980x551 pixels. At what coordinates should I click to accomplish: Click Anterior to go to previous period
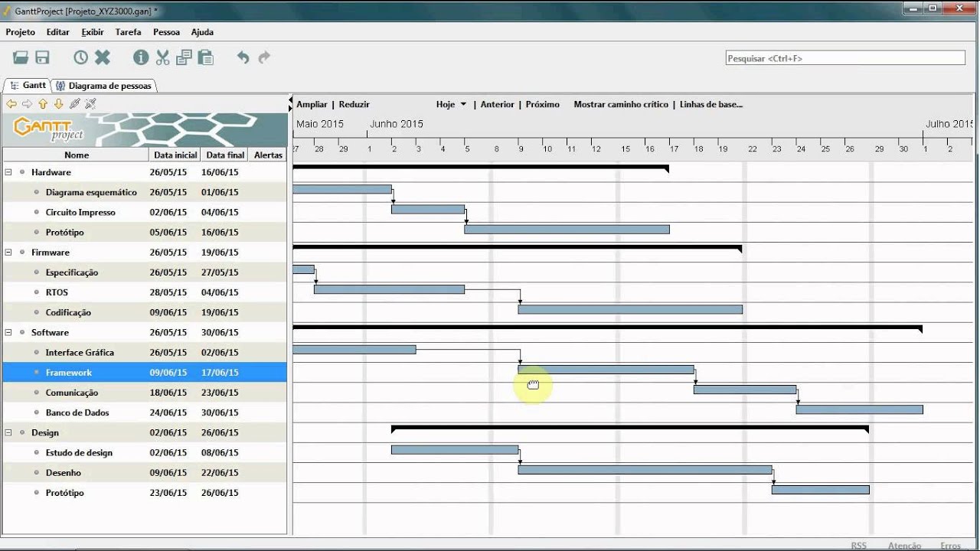(497, 104)
